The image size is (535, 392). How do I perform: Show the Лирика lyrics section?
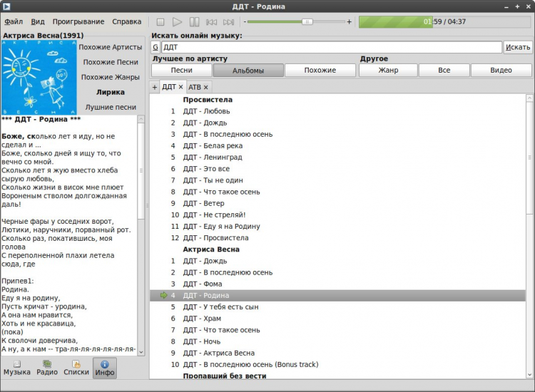[x=110, y=93]
